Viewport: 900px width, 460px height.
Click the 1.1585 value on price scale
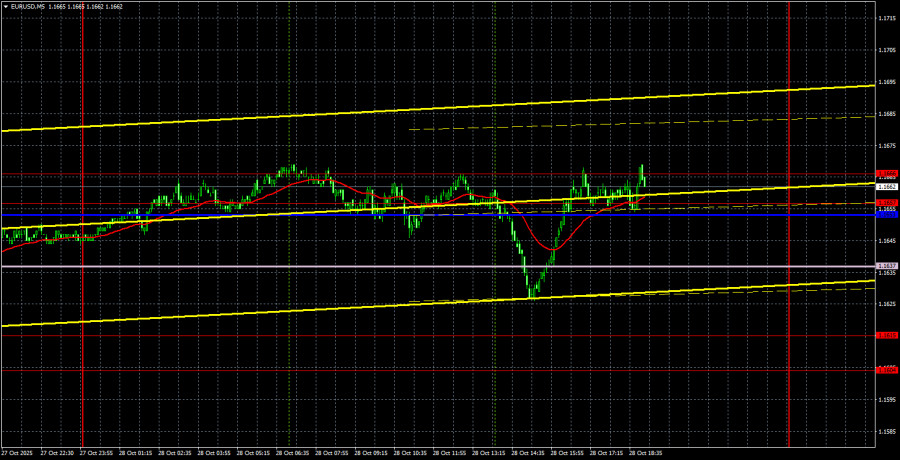(x=886, y=432)
